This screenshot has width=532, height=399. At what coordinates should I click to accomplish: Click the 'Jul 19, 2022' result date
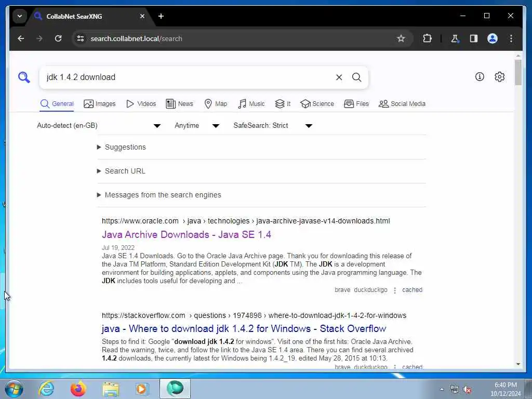[118, 248]
